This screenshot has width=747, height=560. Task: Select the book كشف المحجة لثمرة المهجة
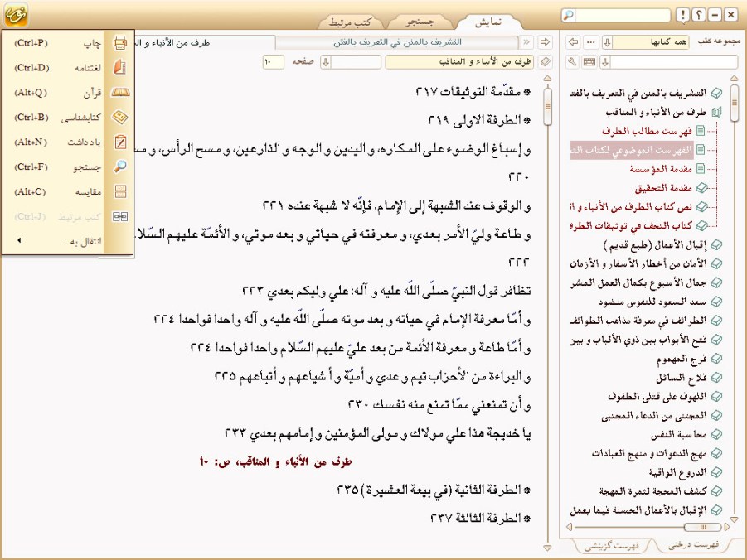[x=653, y=491]
